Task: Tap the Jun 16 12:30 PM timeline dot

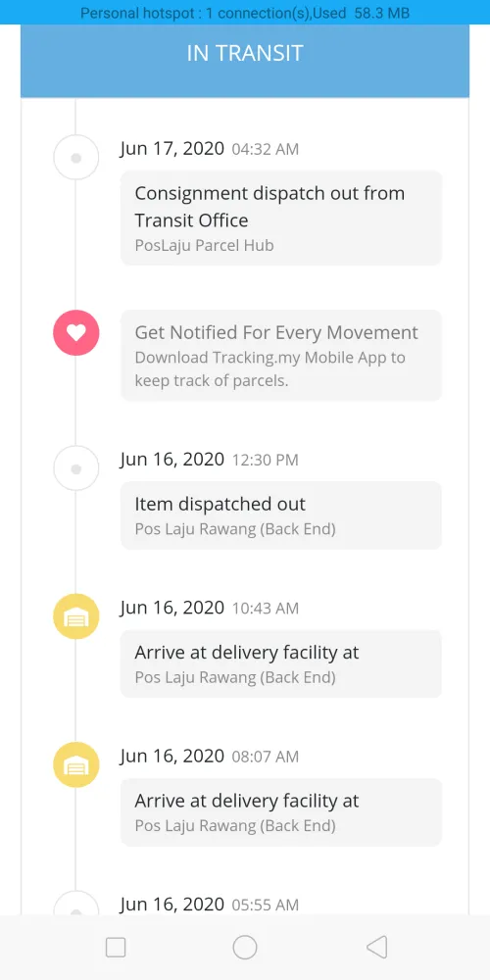Action: [76, 468]
